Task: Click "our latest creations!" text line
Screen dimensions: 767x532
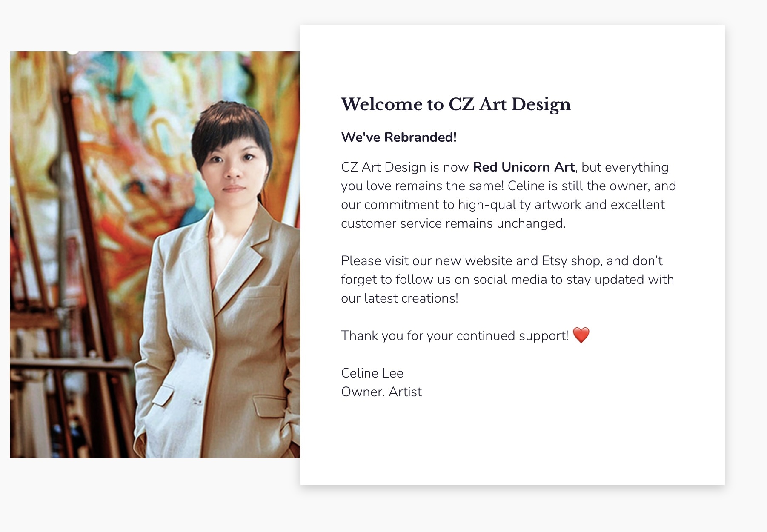Action: 399,298
